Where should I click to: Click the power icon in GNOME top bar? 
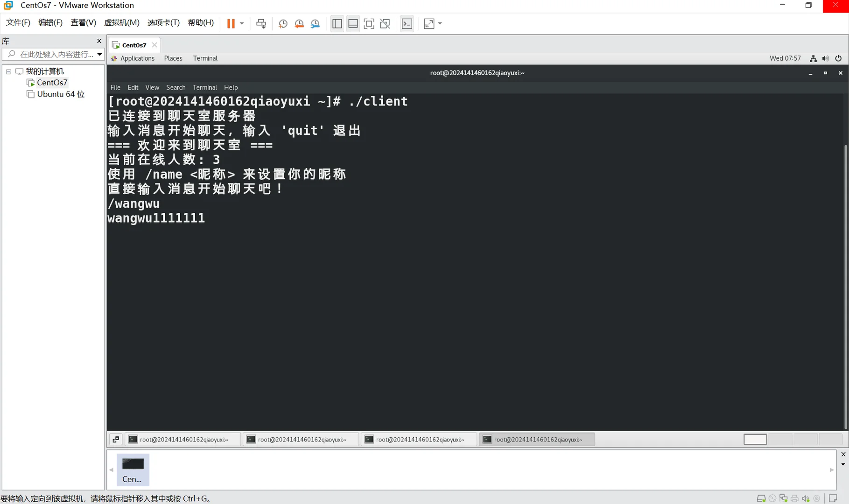click(x=838, y=58)
